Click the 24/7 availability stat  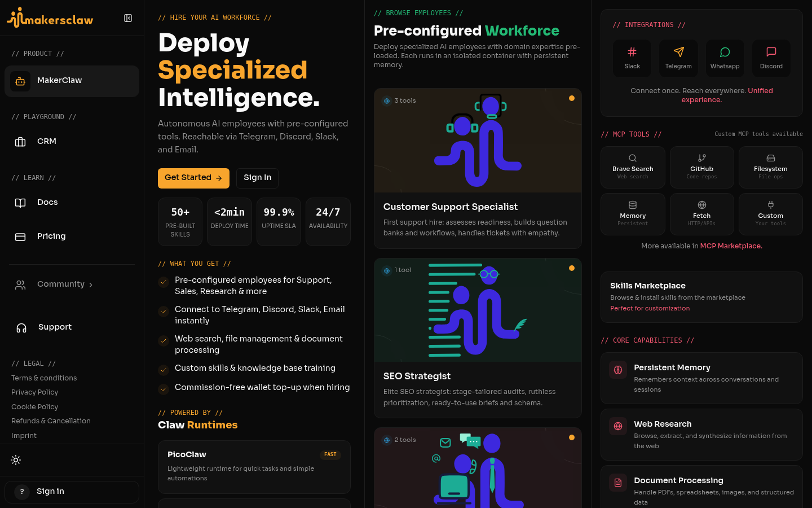328,222
